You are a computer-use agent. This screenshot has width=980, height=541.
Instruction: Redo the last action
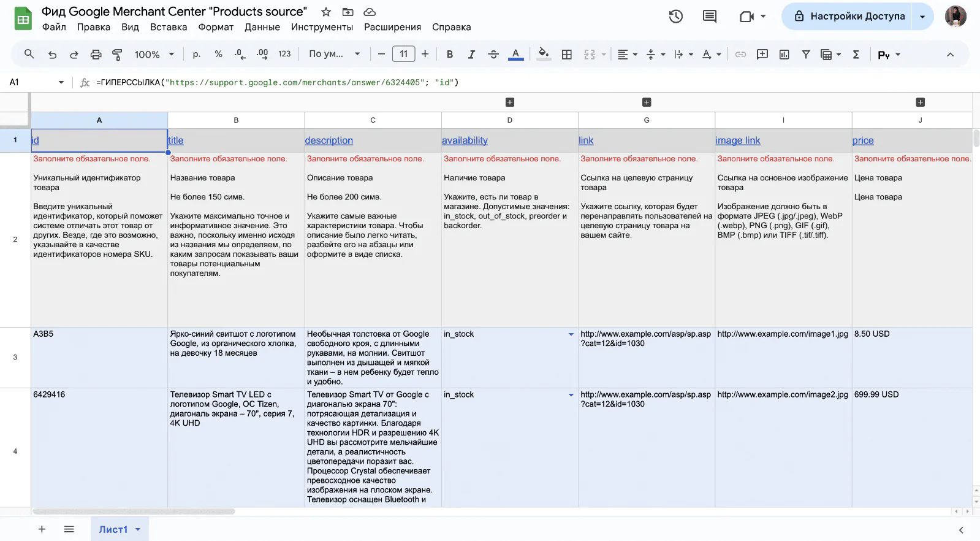(x=74, y=55)
